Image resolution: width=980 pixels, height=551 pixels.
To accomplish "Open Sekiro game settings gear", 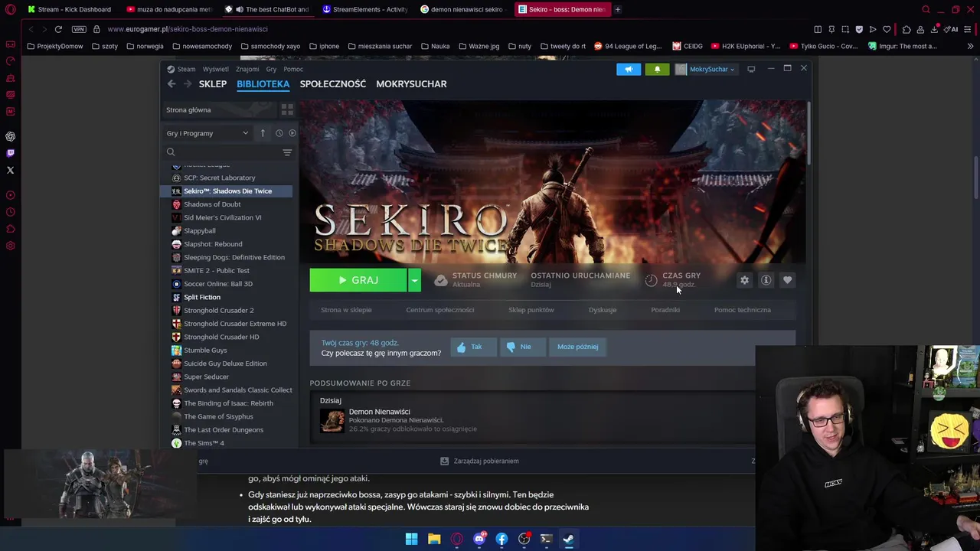I will pyautogui.click(x=744, y=280).
